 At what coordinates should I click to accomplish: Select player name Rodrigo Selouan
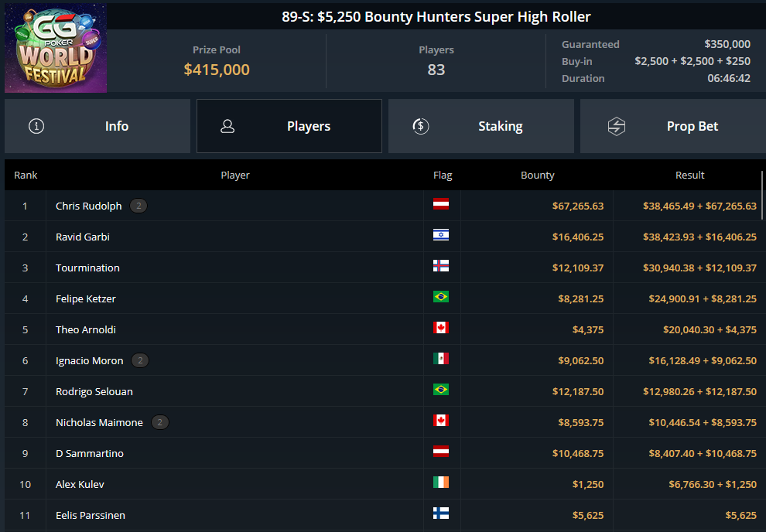click(94, 391)
